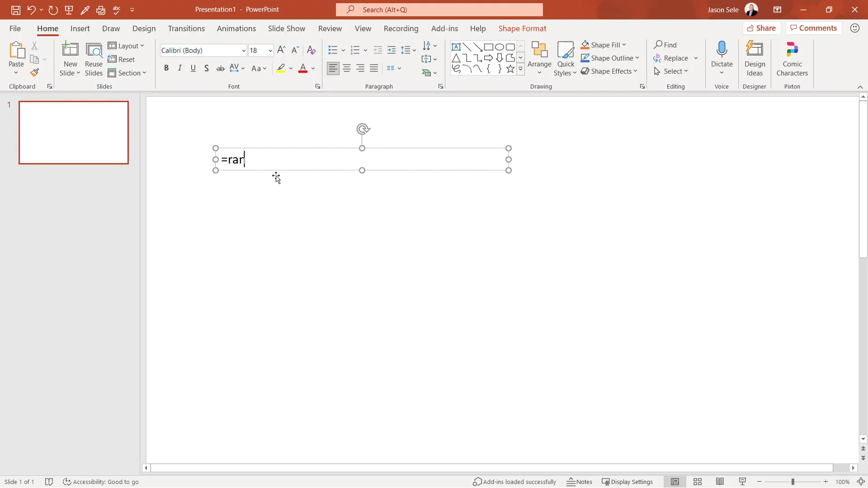The width and height of the screenshot is (868, 488).
Task: Open the Transitions tab
Action: pyautogui.click(x=186, y=28)
